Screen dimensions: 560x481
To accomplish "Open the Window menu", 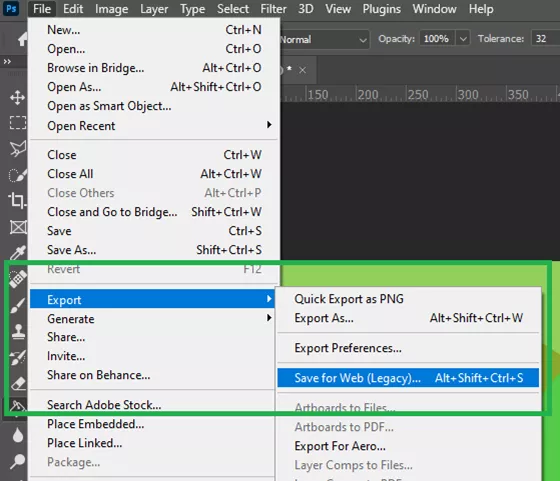I will pos(434,9).
